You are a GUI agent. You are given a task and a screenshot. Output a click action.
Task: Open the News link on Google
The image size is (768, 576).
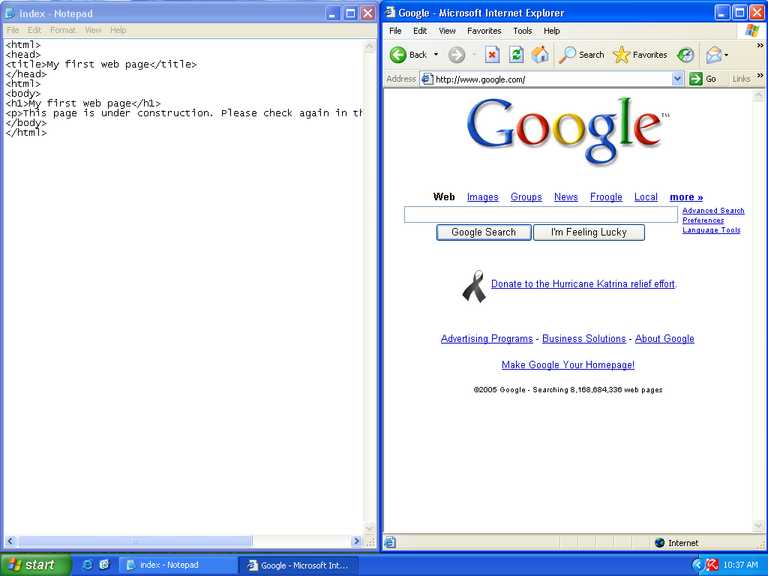[x=566, y=197]
